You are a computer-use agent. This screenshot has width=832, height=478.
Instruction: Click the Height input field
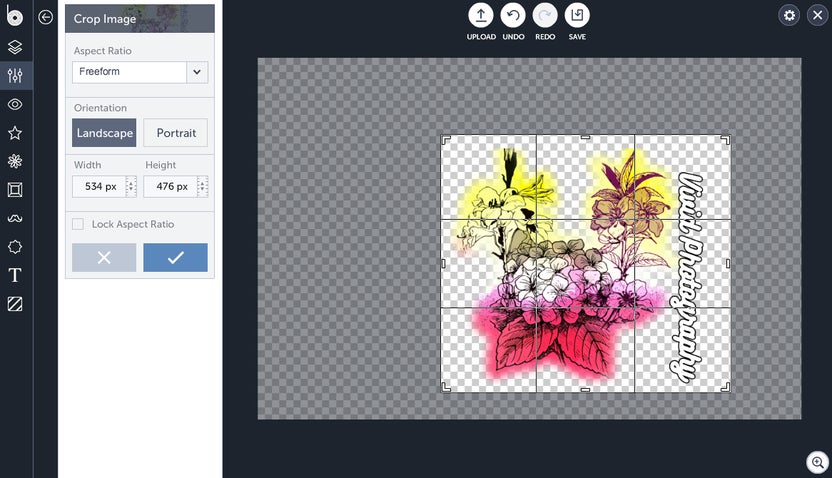coord(170,187)
